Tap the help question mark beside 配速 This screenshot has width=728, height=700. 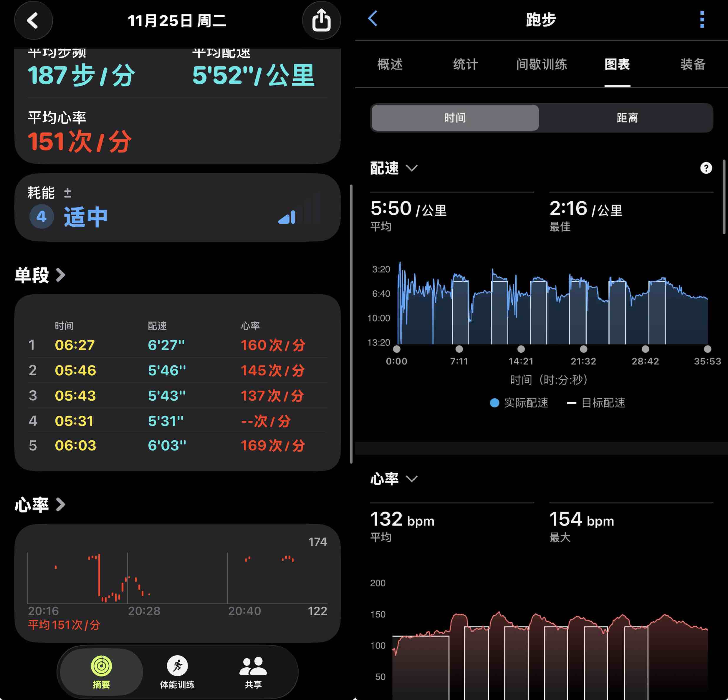(706, 168)
